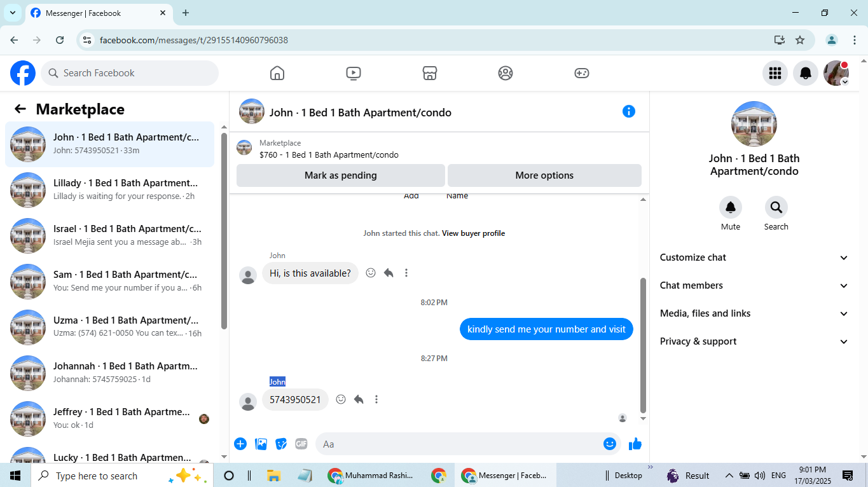The image size is (868, 487).
Task: Expand Privacy & support section
Action: tap(754, 341)
